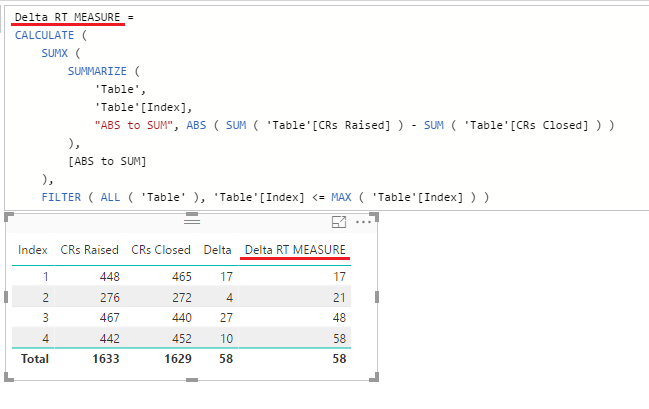The image size is (649, 409).
Task: Select the CRs Raised value 442
Action: coord(110,339)
